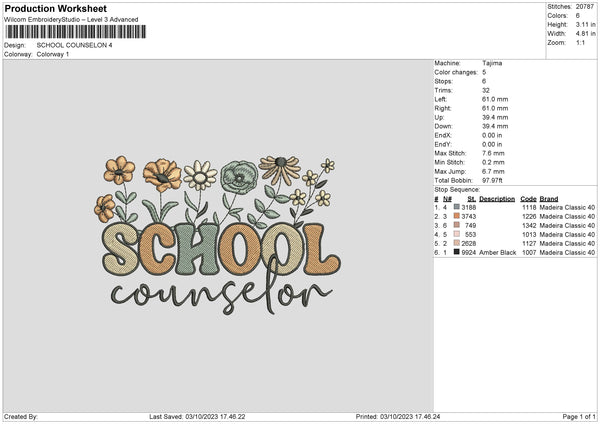Click the 'Stop Sequence:' heading
The height and width of the screenshot is (424, 600).
point(457,190)
